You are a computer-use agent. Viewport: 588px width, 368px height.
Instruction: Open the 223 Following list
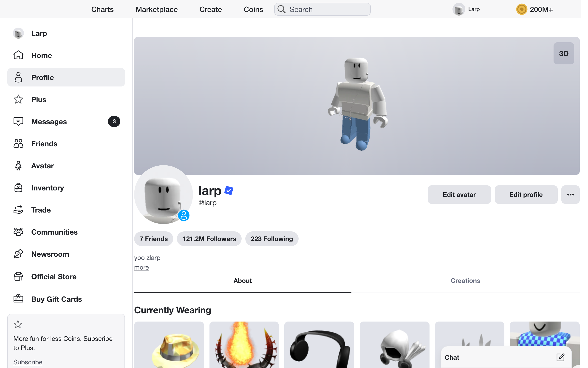[272, 239]
